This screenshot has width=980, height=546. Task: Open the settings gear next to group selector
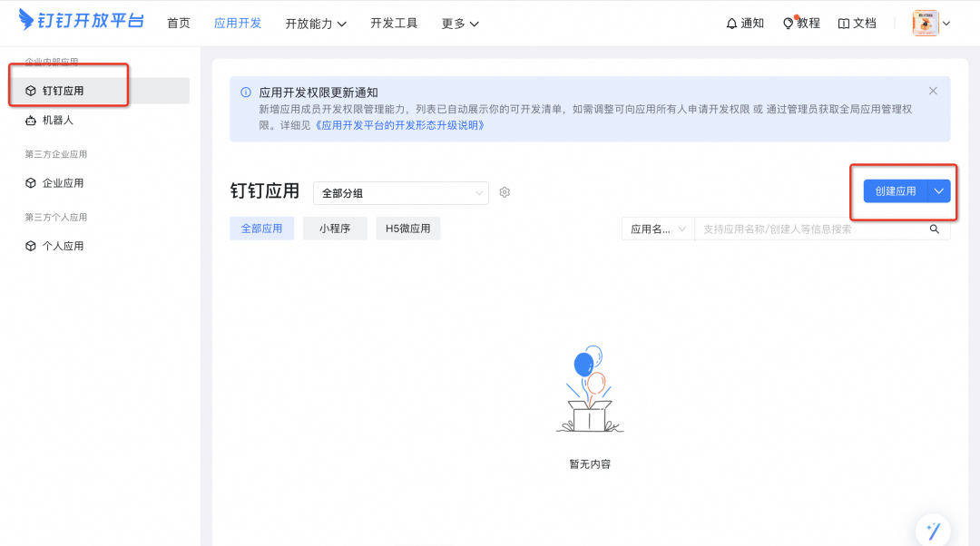505,192
